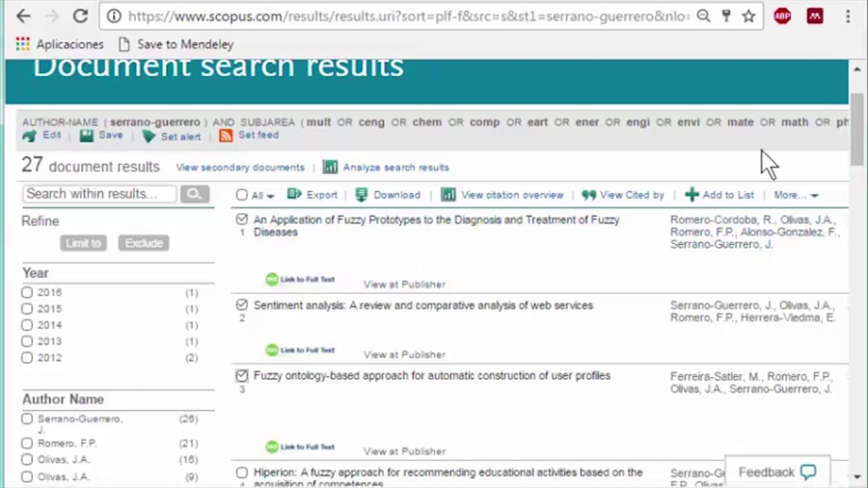Open the Chrome three-dot menu
This screenshot has height=488, width=868.
point(848,16)
